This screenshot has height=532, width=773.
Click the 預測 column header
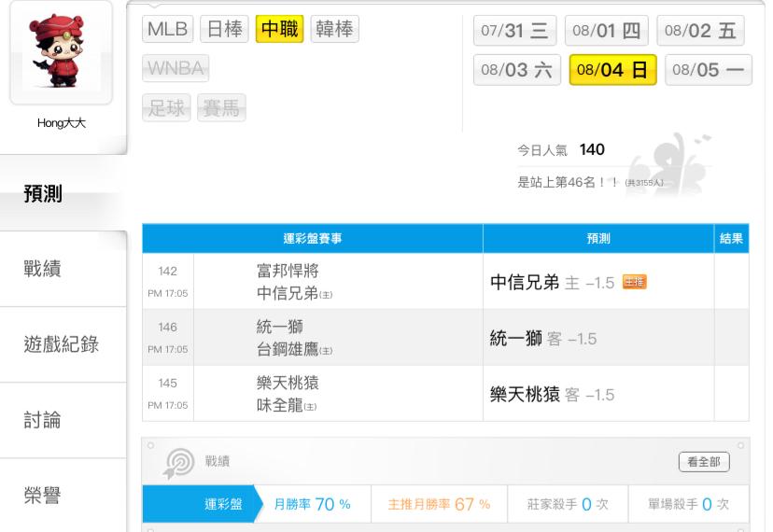(598, 239)
